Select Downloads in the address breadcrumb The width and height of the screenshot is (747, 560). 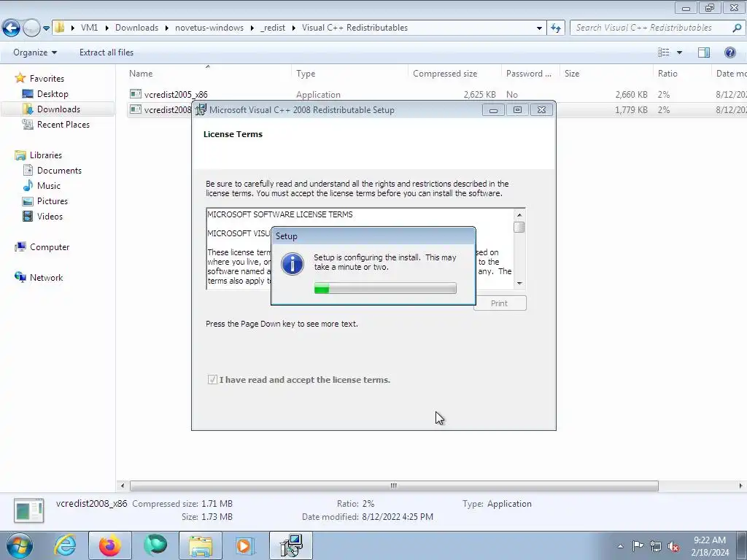[x=136, y=28]
